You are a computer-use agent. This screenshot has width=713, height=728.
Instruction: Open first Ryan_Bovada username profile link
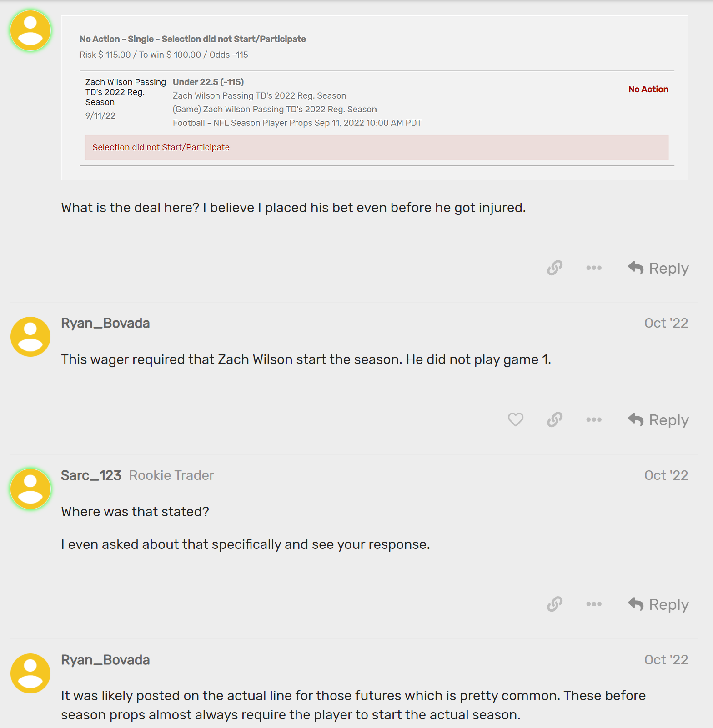coord(105,323)
